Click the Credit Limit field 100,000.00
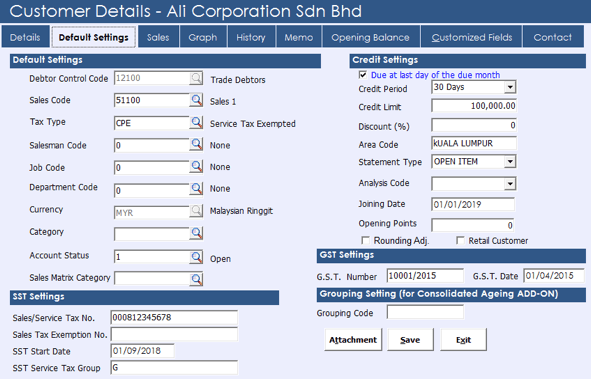This screenshot has width=591, height=379. pyautogui.click(x=474, y=106)
